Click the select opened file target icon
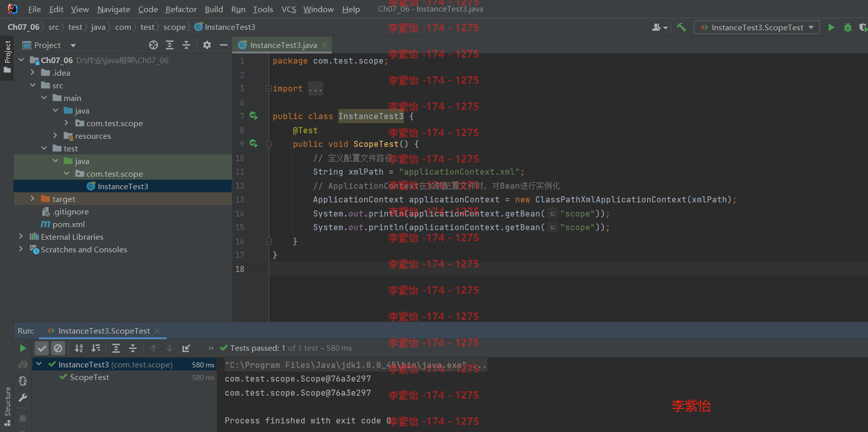Image resolution: width=868 pixels, height=432 pixels. (x=154, y=45)
